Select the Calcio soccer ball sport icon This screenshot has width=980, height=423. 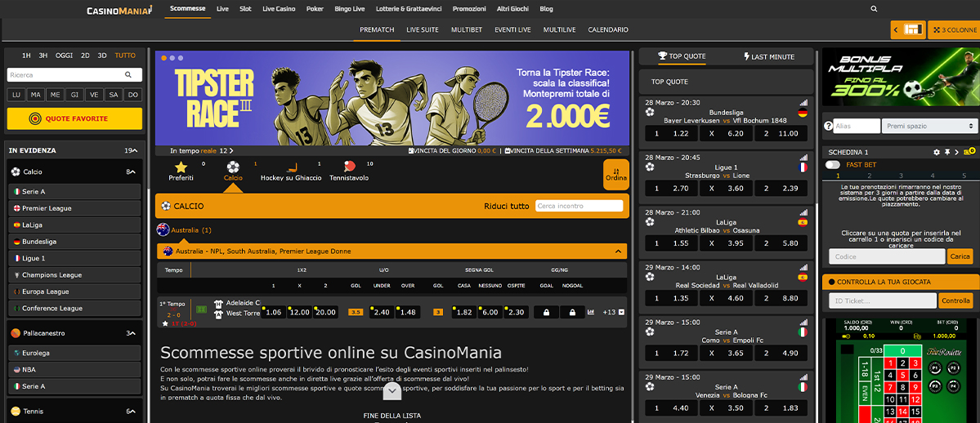233,167
